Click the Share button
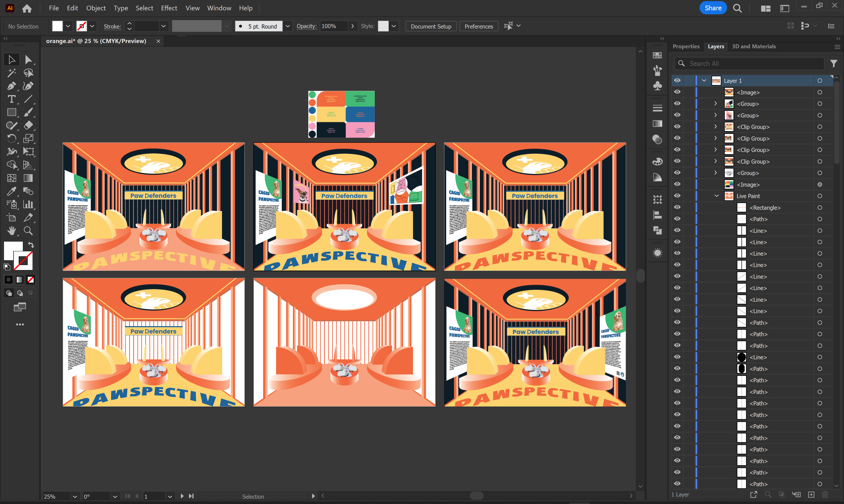 (713, 8)
